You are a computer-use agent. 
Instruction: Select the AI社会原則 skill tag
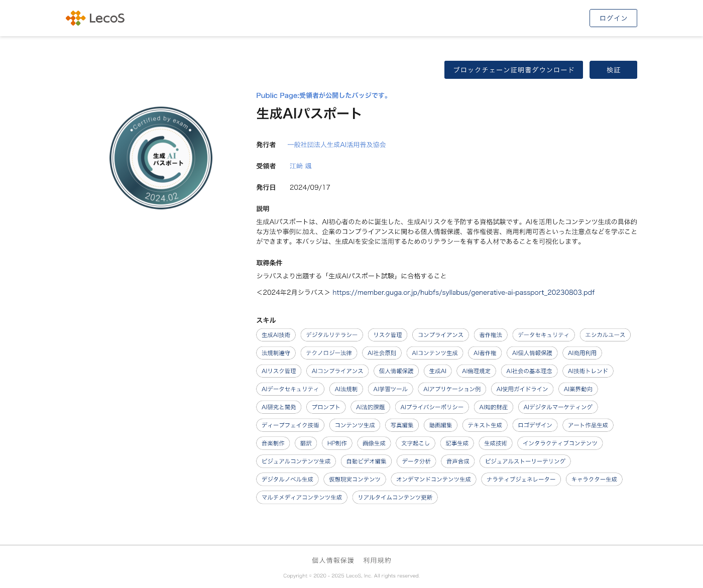pyautogui.click(x=382, y=353)
